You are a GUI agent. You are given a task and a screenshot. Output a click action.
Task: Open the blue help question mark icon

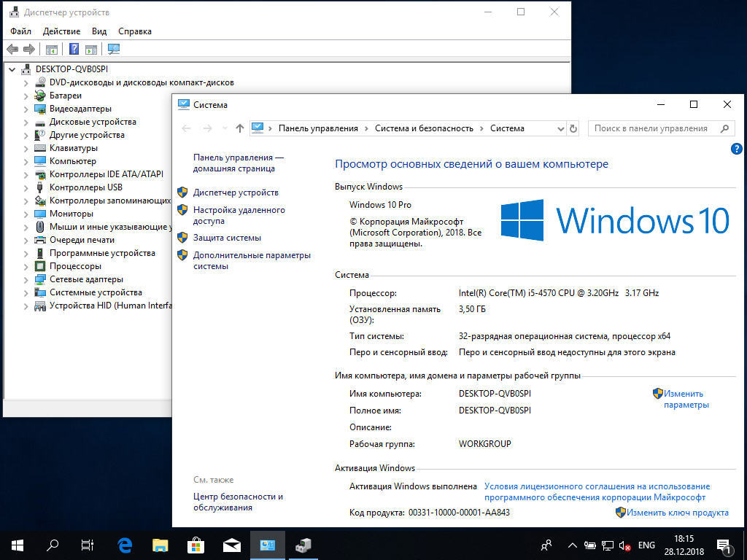736,149
